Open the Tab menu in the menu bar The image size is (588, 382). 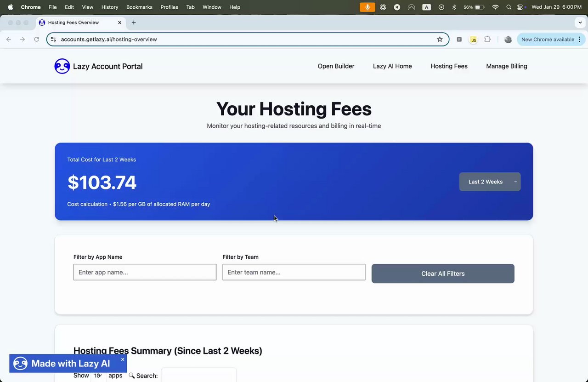coord(190,7)
